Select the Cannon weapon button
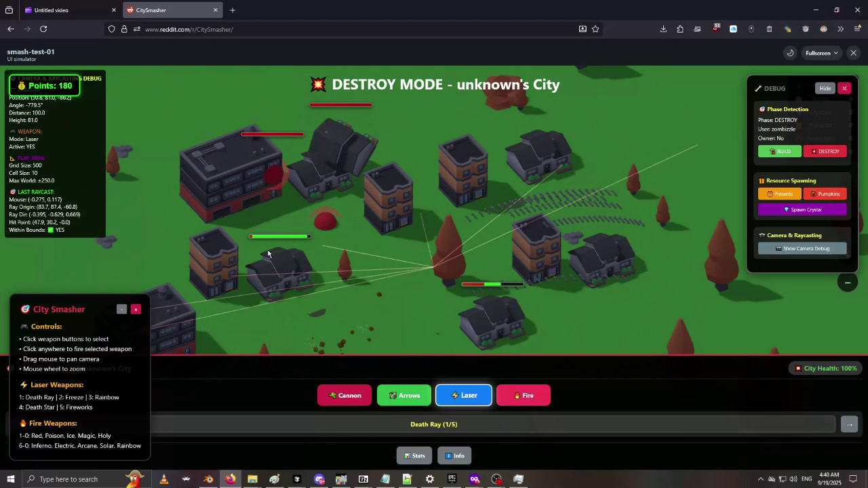The height and width of the screenshot is (488, 868). click(344, 395)
